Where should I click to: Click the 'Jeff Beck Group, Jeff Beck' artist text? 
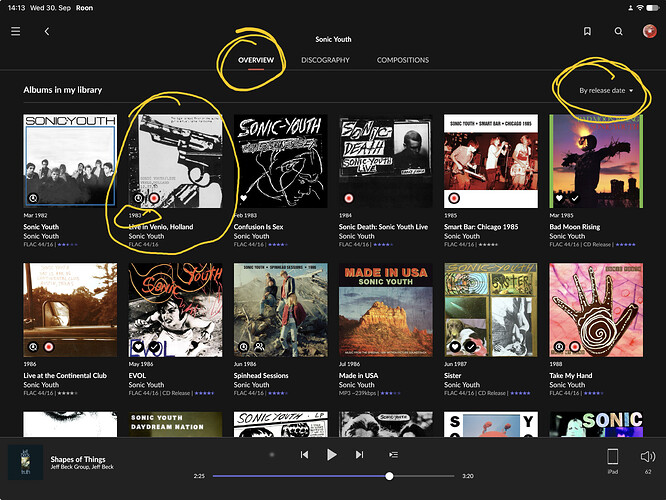click(82, 467)
